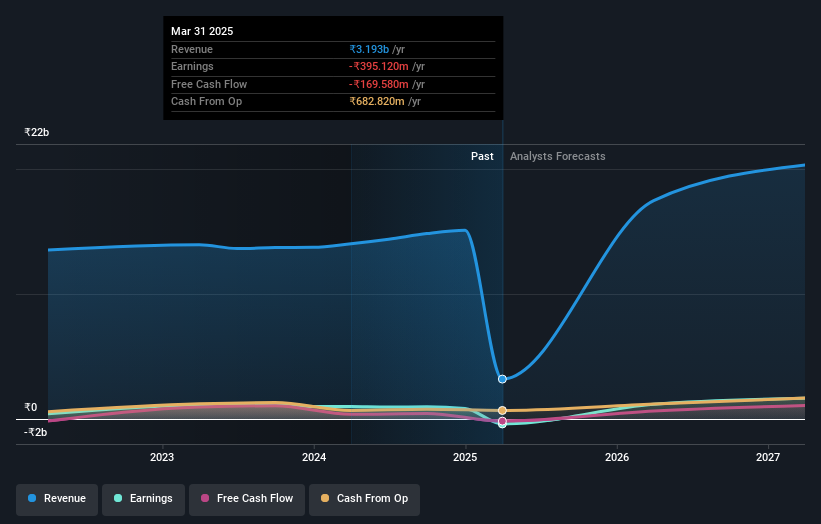The width and height of the screenshot is (821, 524).
Task: Click the -₹395.120m earnings value
Action: click(379, 66)
